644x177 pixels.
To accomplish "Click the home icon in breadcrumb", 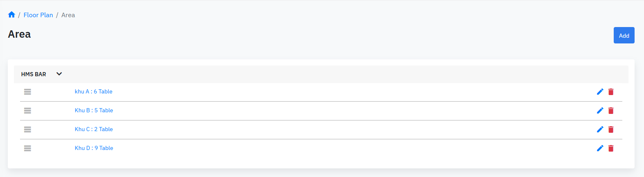I will pyautogui.click(x=11, y=15).
